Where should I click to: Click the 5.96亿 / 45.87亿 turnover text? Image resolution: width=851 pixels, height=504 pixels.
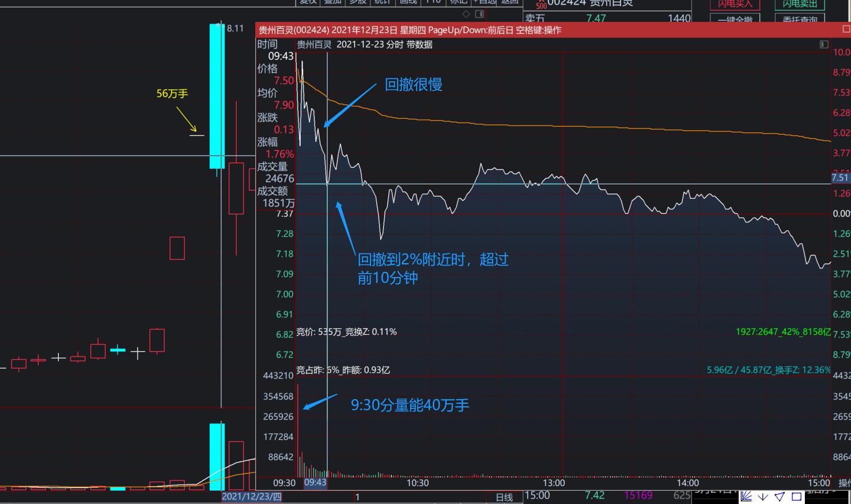point(769,370)
